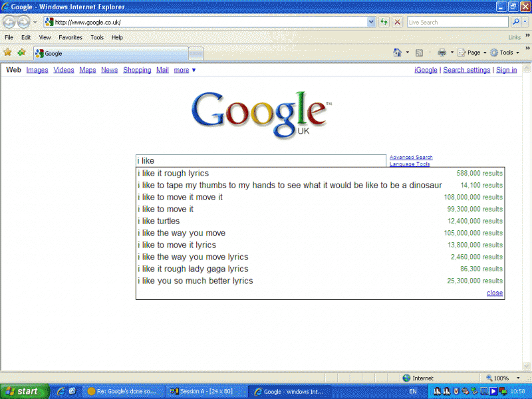The width and height of the screenshot is (532, 399).
Task: Close the suggestions list via 'close' link
Action: 495,293
